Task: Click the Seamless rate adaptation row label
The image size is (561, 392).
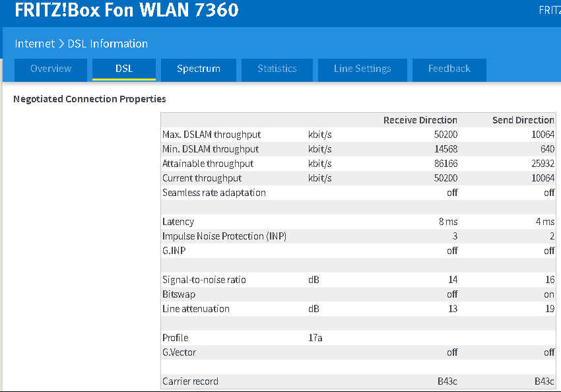Action: pos(214,193)
